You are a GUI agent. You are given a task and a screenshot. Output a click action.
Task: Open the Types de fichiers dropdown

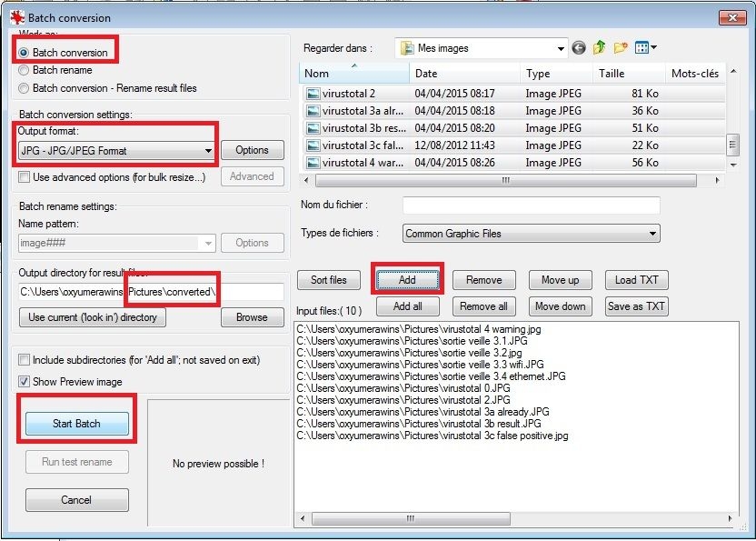(652, 234)
